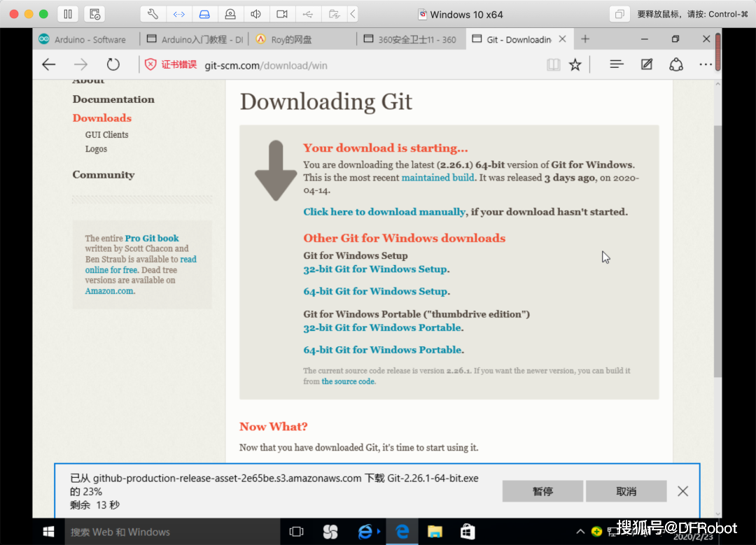The image size is (756, 545).
Task: Open the Pro Git book link
Action: point(152,238)
